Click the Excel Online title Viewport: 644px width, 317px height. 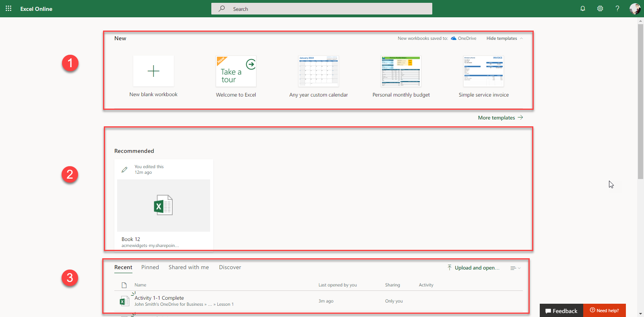(36, 8)
